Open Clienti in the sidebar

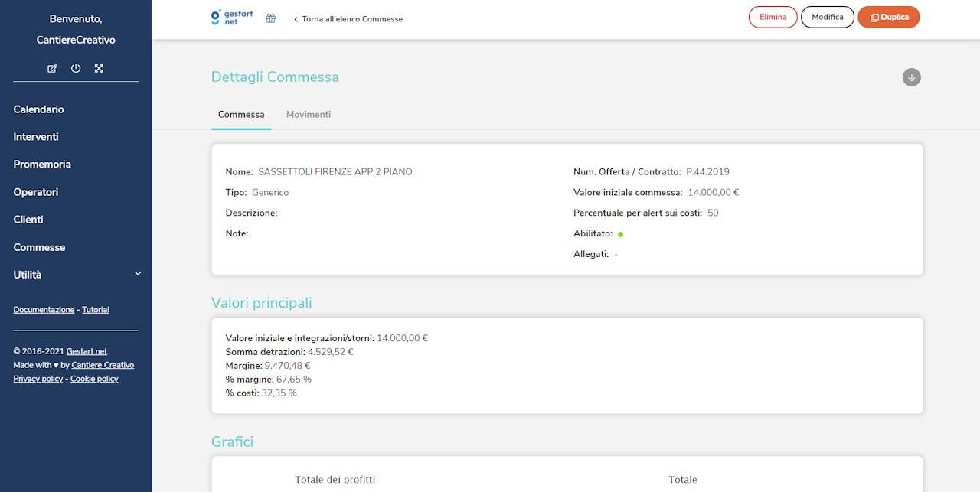tap(28, 220)
